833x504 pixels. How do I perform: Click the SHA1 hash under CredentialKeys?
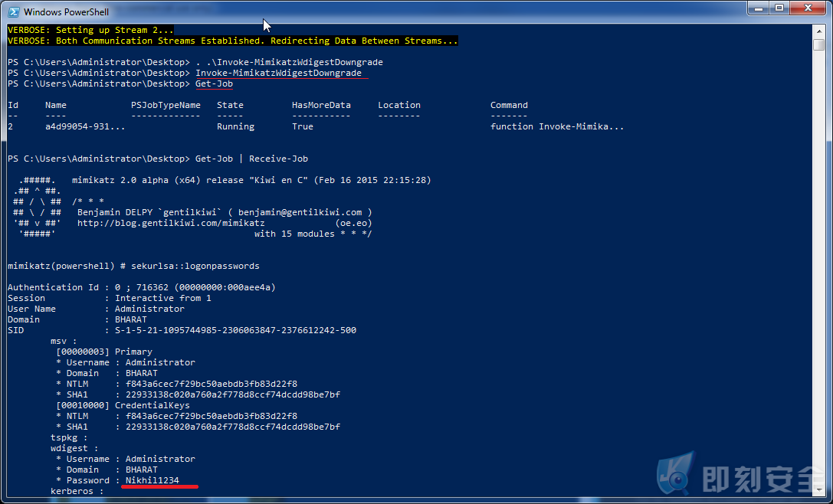tap(233, 427)
